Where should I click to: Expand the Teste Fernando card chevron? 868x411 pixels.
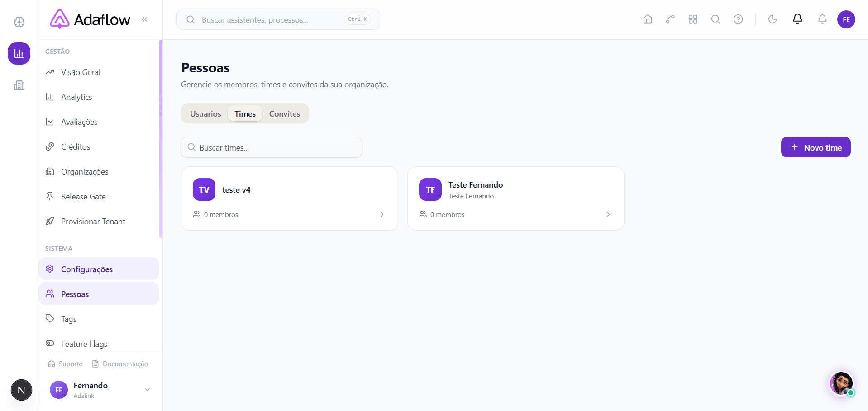(608, 214)
